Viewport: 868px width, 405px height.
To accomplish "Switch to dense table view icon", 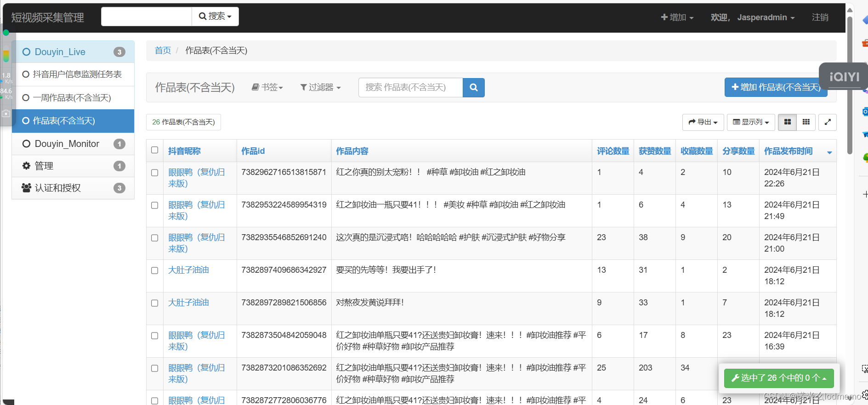I will tap(806, 122).
